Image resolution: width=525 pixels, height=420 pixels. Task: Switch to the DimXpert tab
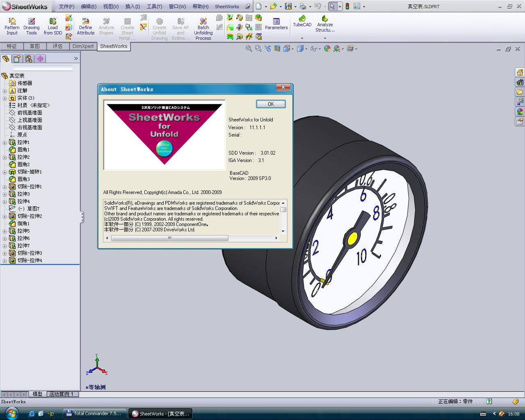(83, 46)
